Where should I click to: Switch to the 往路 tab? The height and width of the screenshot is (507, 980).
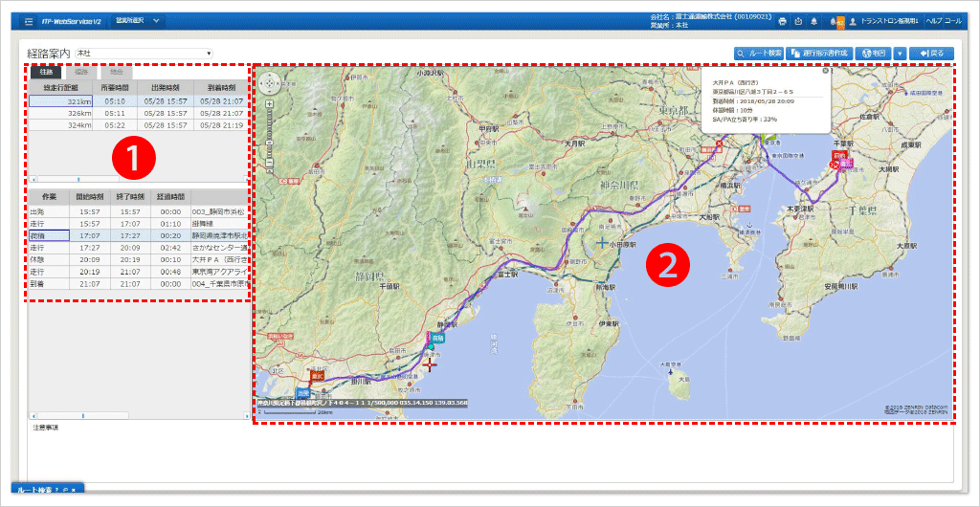[46, 73]
